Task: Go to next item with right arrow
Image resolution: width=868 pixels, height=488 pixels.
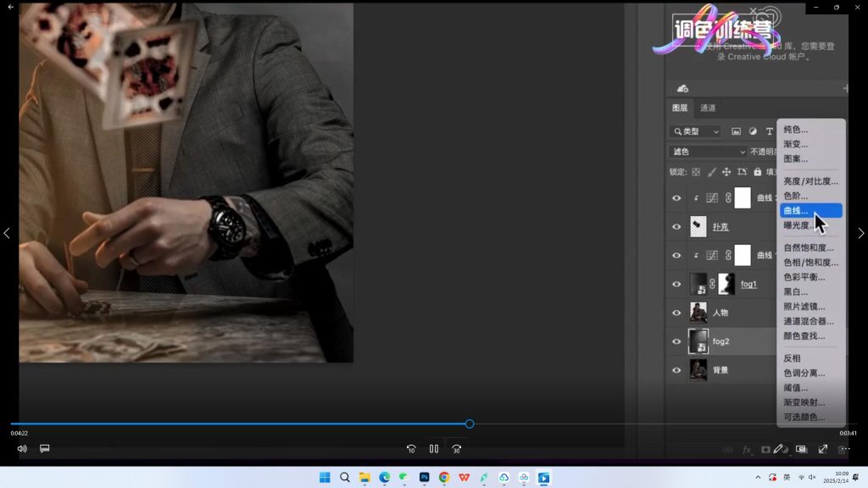Action: [861, 233]
